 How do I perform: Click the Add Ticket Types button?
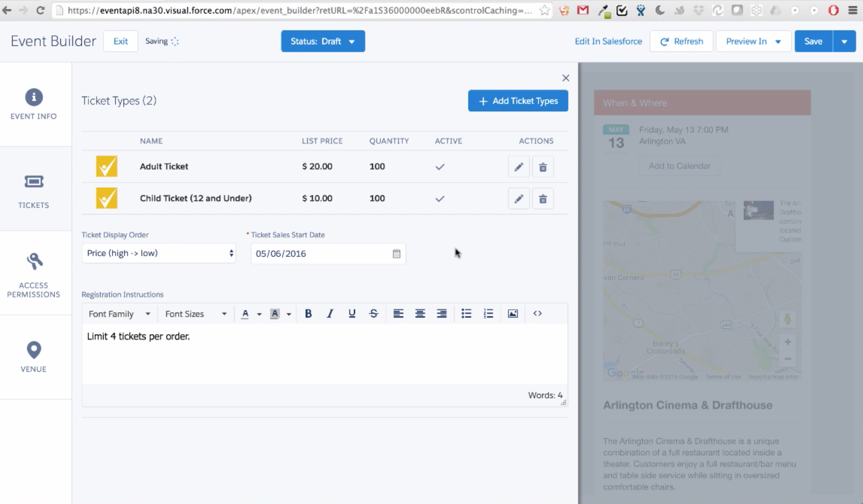pyautogui.click(x=518, y=101)
